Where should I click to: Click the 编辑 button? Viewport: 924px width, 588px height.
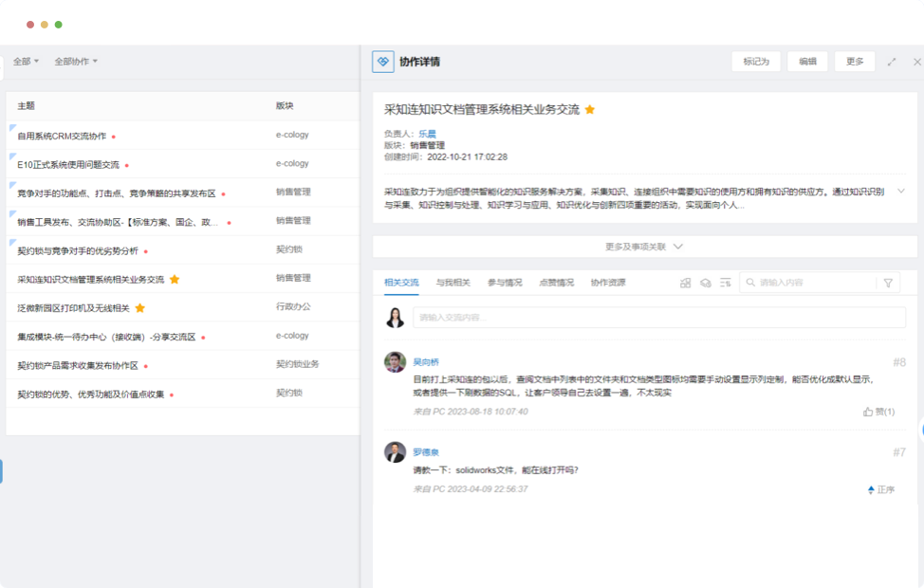tap(807, 62)
